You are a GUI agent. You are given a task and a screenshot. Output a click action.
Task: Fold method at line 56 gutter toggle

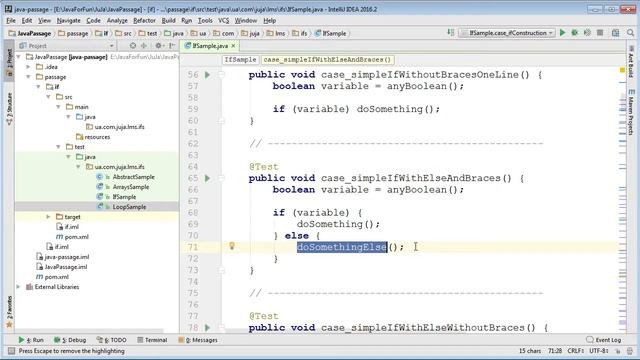[x=221, y=75]
